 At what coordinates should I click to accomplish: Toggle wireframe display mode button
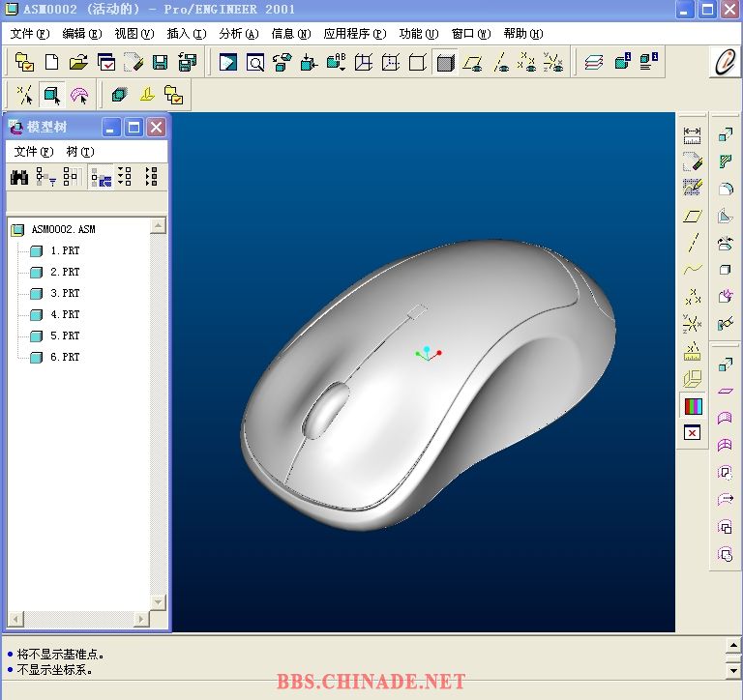click(364, 63)
